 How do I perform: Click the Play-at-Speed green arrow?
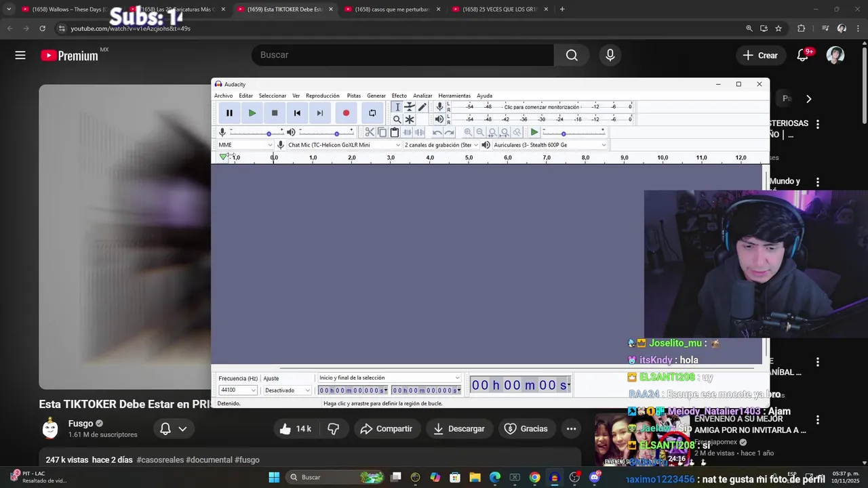click(534, 132)
